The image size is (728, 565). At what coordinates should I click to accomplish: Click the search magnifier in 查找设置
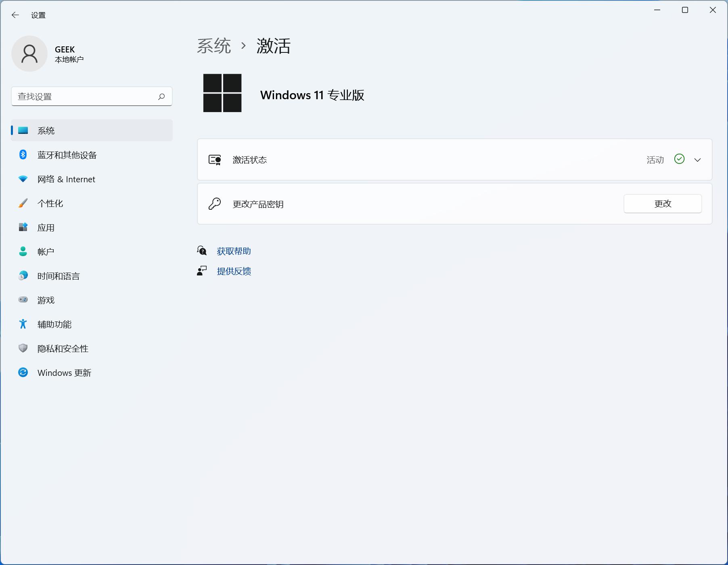161,96
